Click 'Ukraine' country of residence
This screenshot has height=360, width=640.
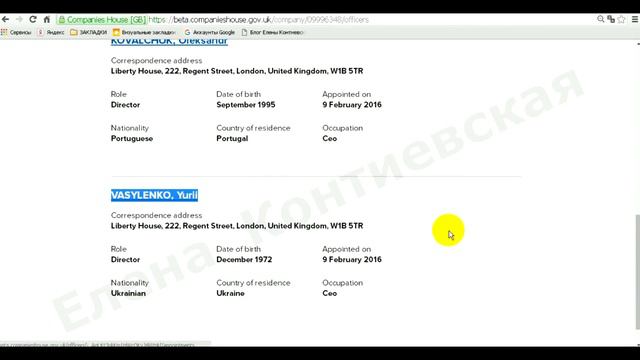[x=231, y=293]
